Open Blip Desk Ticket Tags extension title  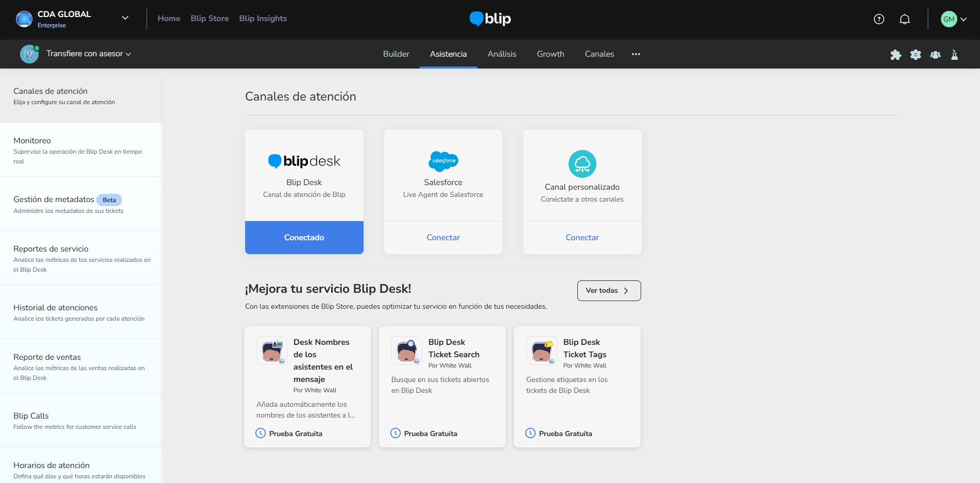point(584,348)
